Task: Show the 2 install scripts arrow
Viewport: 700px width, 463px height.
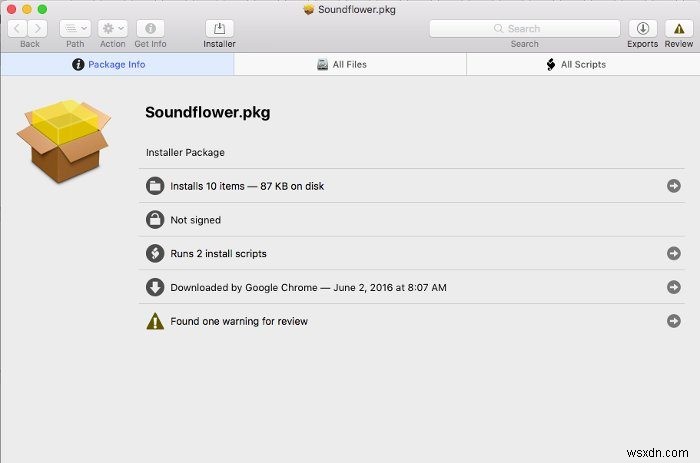Action: click(674, 254)
